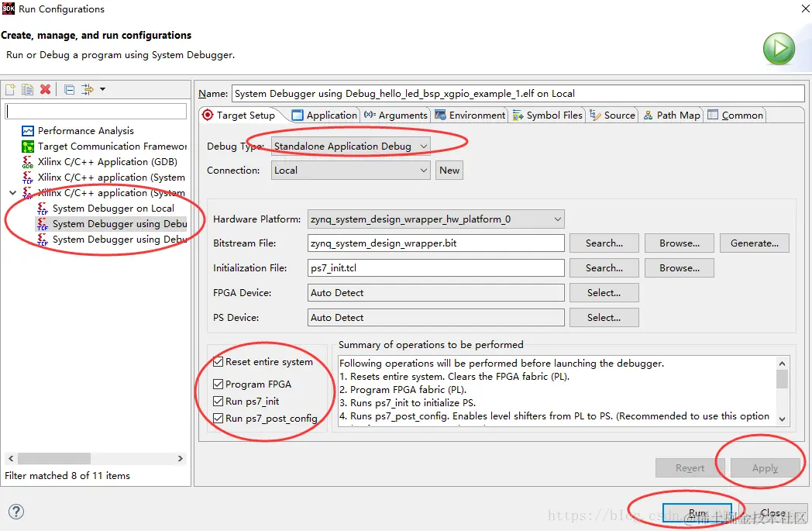This screenshot has height=531, width=812.
Task: Click the PS Device Auto Detect field
Action: click(435, 318)
